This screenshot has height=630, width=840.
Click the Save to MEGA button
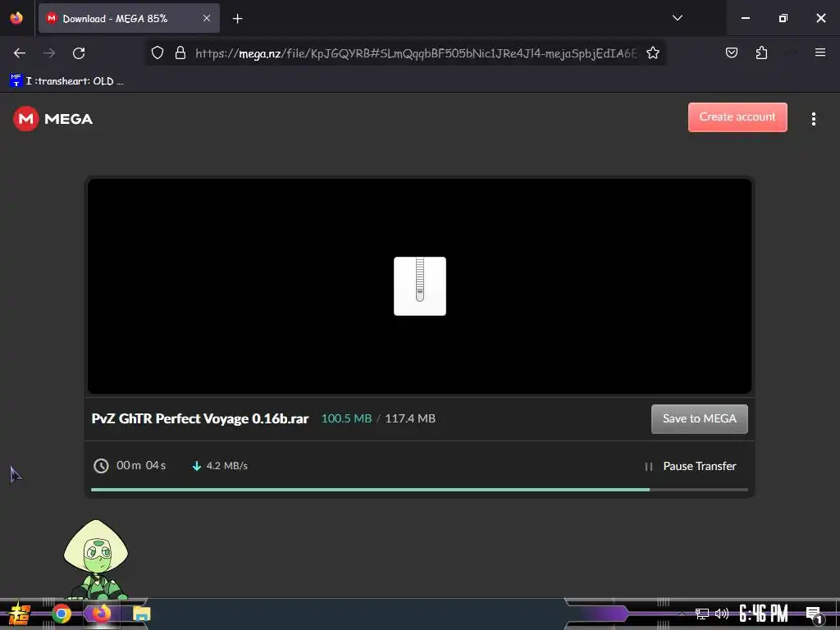click(x=699, y=418)
